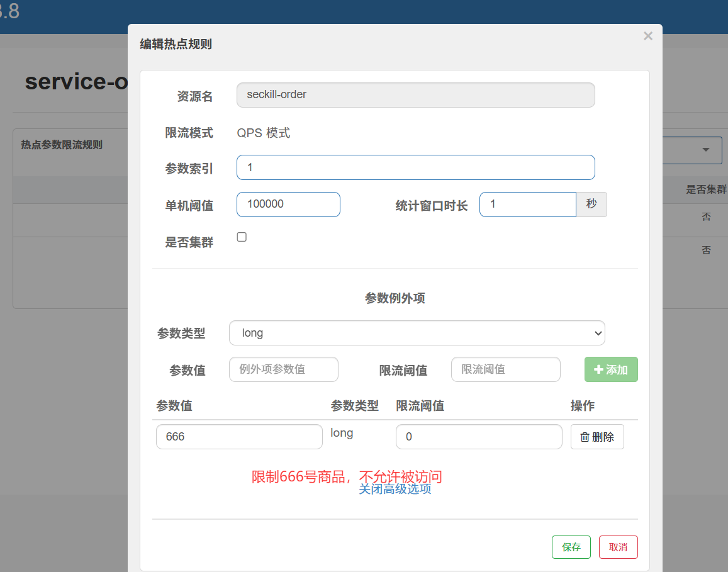
Task: Click the 统计窗口时长 input field
Action: tap(527, 205)
